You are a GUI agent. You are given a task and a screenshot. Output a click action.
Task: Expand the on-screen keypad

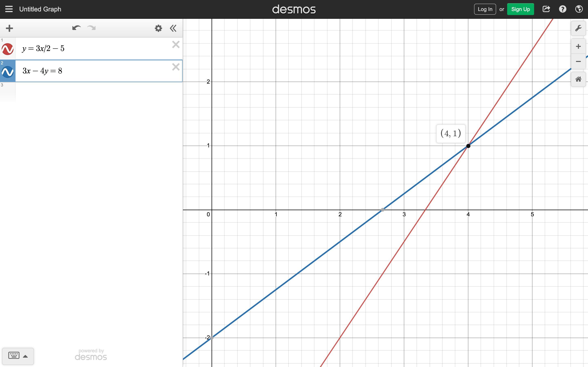[x=18, y=356]
